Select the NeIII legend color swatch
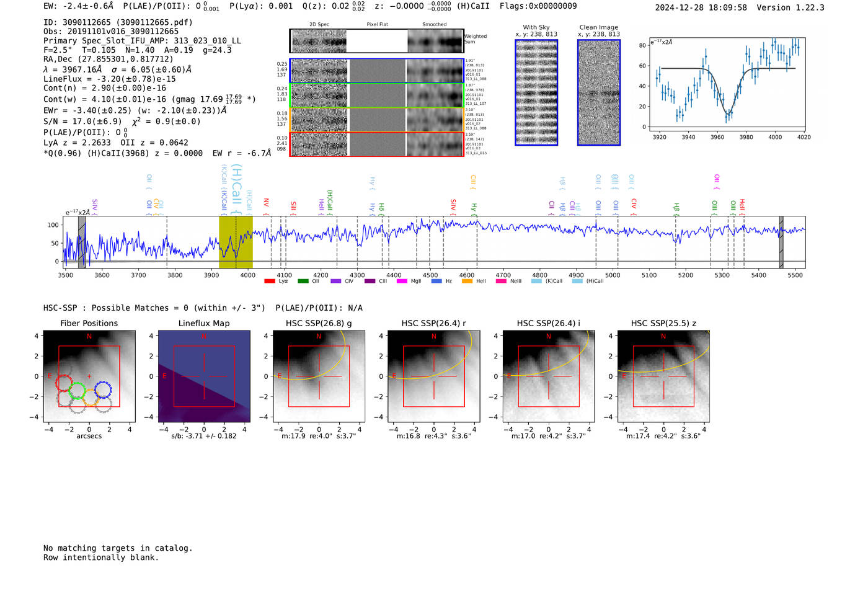This screenshot has height=591, width=868. [x=502, y=281]
